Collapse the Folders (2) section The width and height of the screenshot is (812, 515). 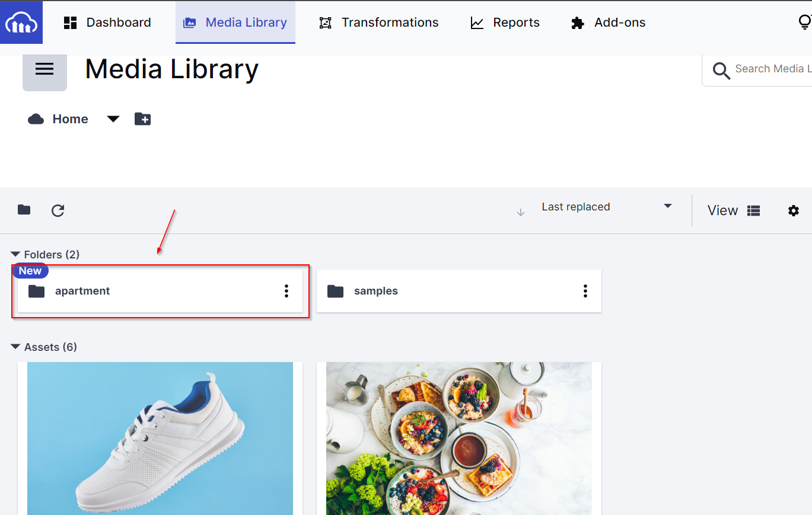(x=45, y=255)
